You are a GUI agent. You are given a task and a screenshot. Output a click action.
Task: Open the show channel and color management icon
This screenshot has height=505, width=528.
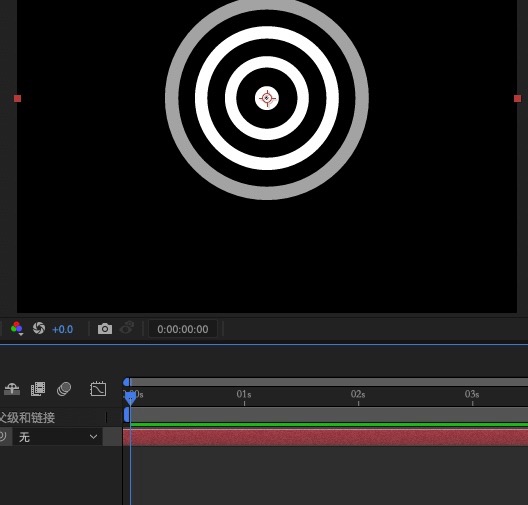pos(16,328)
